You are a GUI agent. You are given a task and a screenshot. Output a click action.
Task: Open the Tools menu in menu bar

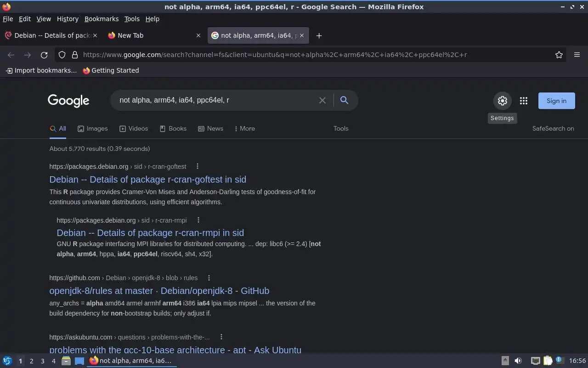point(132,19)
